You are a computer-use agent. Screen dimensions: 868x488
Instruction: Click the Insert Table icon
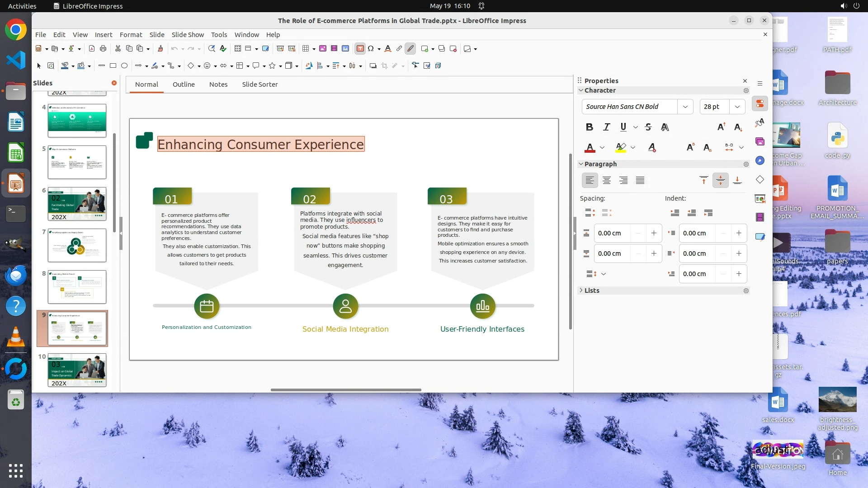pyautogui.click(x=306, y=48)
